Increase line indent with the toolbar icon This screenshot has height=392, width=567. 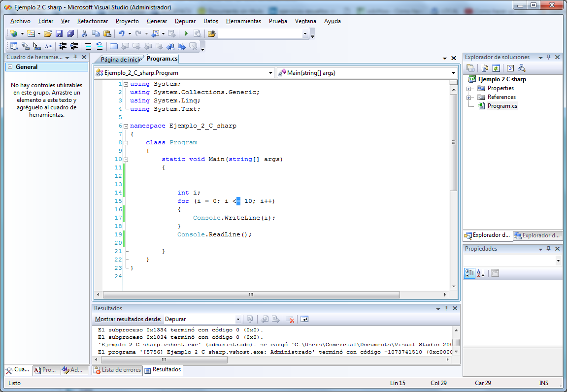(74, 46)
